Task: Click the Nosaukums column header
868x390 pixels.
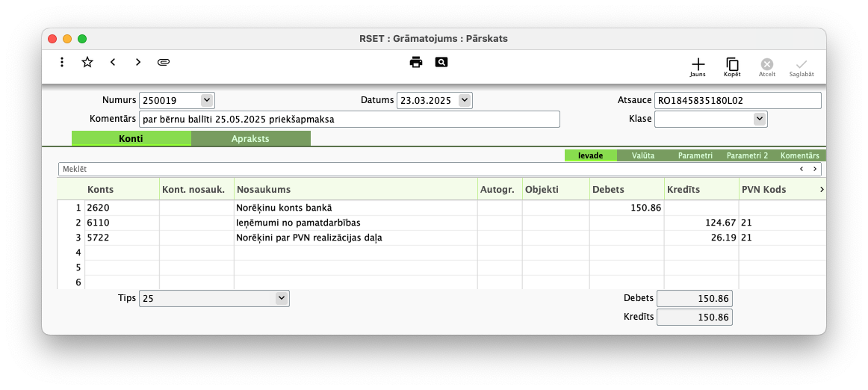Action: pyautogui.click(x=356, y=190)
